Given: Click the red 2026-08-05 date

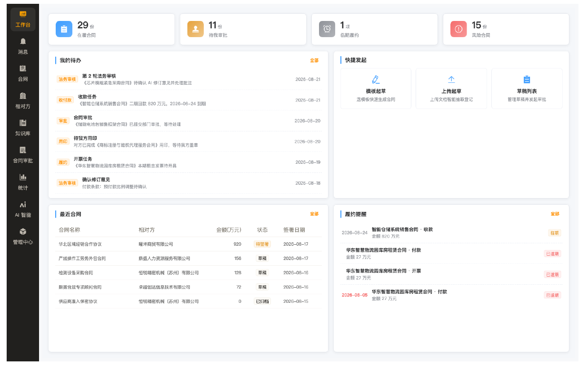Looking at the screenshot, I should [x=355, y=295].
